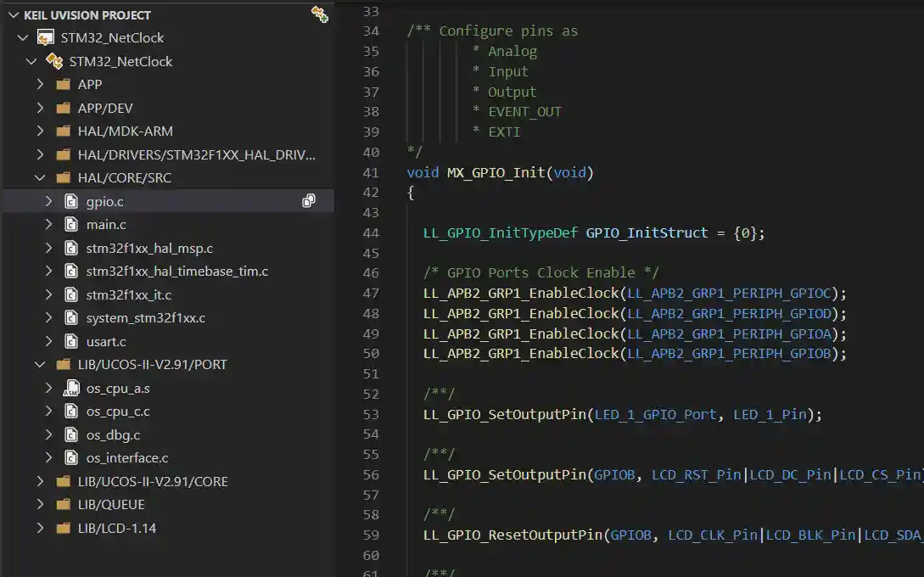Click the copy icon beside gpio.c

click(309, 201)
